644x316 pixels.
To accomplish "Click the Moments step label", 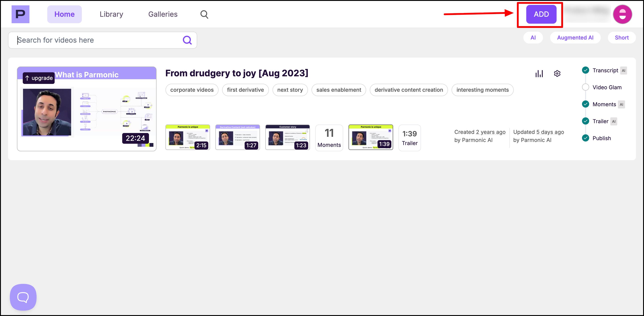I will click(x=604, y=104).
